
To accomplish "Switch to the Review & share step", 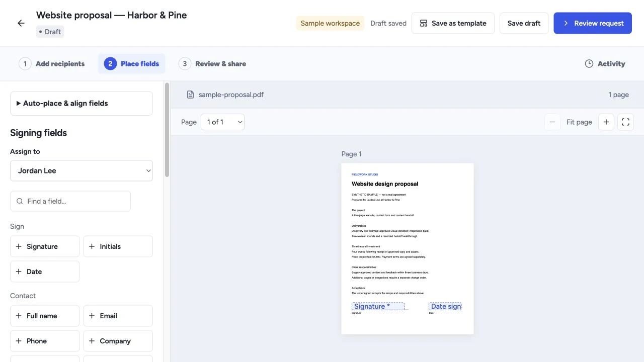I will (x=212, y=64).
